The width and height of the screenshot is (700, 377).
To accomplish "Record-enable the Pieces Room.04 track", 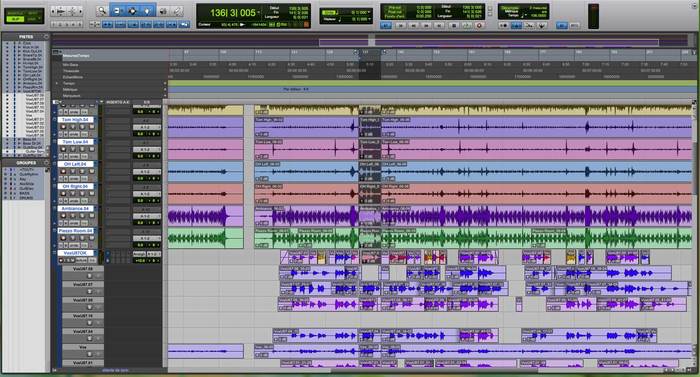I will coord(63,238).
